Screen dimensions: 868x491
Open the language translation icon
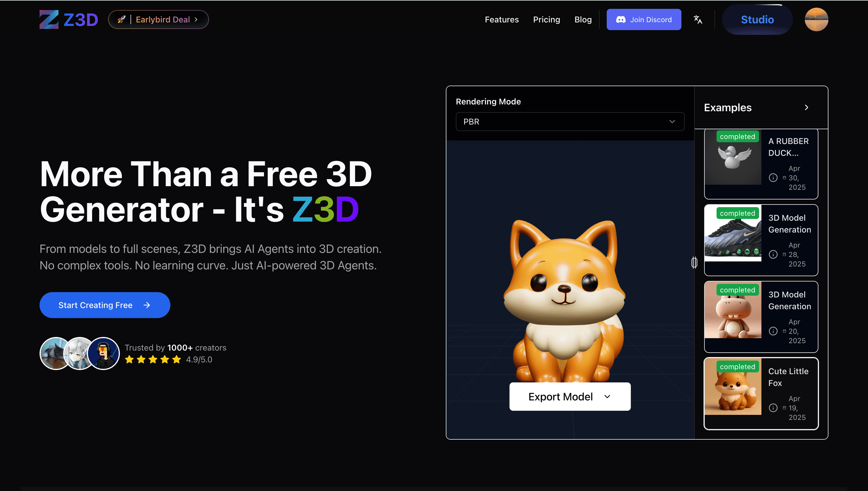(698, 19)
